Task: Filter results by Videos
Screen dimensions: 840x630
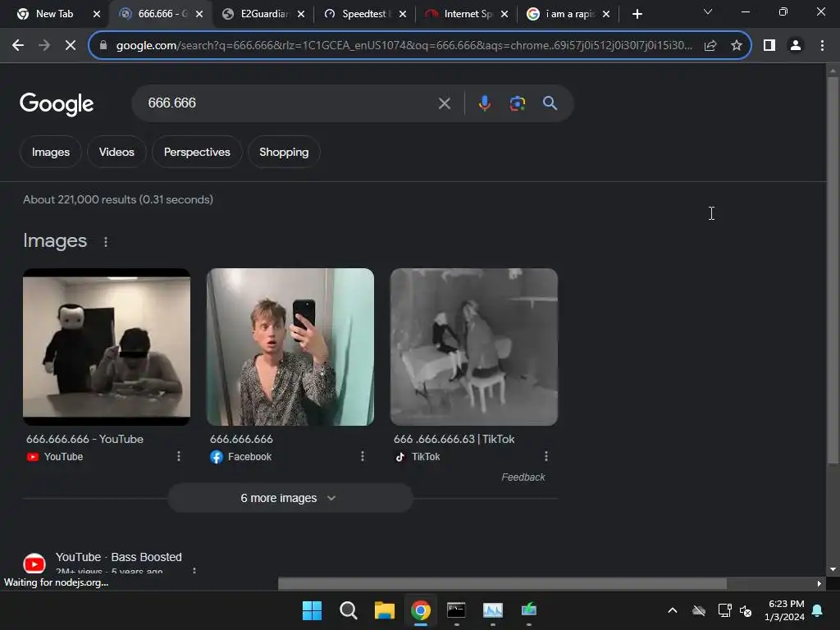Action: (116, 152)
